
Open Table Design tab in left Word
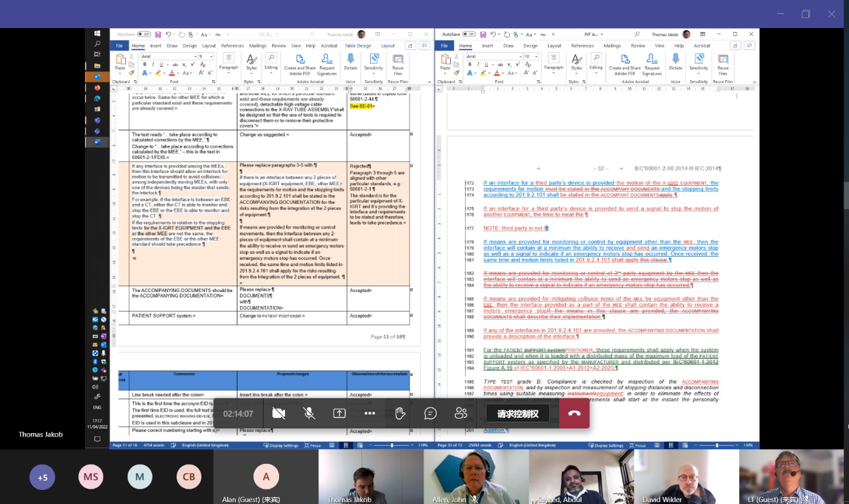click(358, 45)
